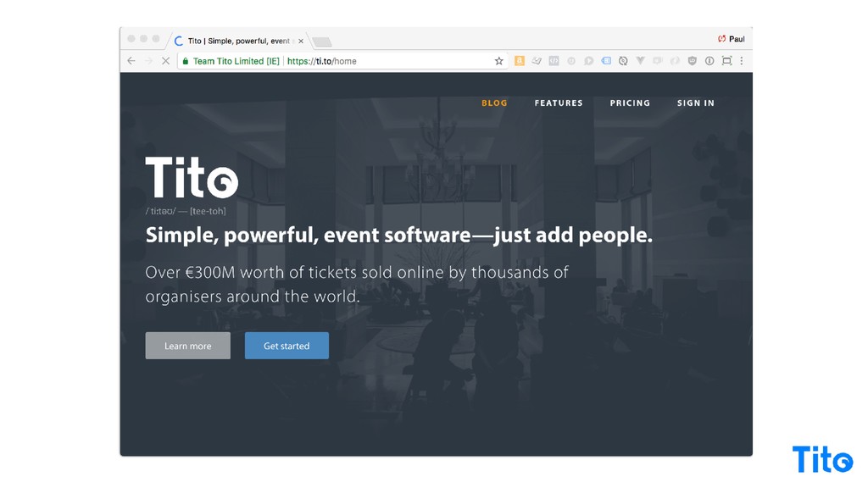Click the green padlock security icon
The height and width of the screenshot is (488, 868).
(x=186, y=61)
